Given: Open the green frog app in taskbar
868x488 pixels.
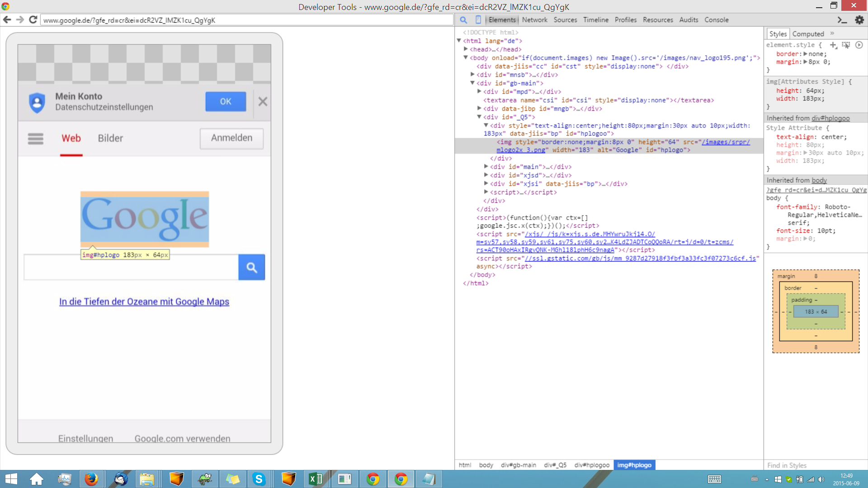Looking at the screenshot, I should 205,479.
